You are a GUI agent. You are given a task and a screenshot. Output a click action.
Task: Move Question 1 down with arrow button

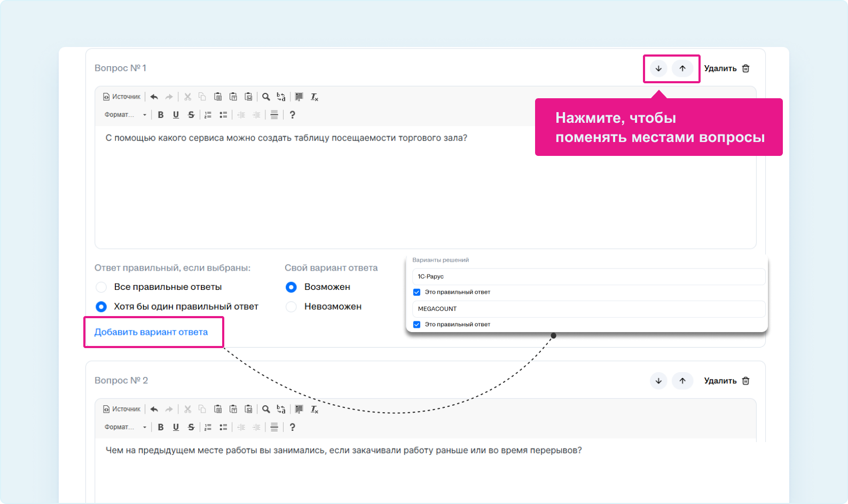click(x=658, y=68)
